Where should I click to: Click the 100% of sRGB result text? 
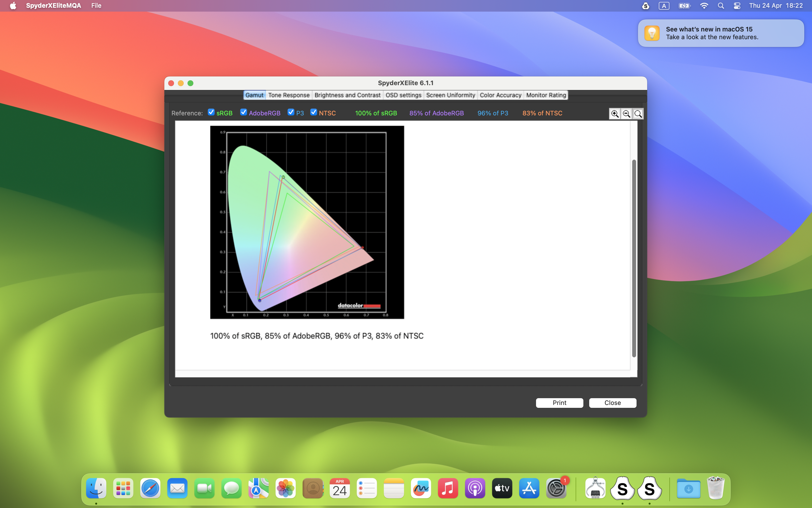coord(376,113)
